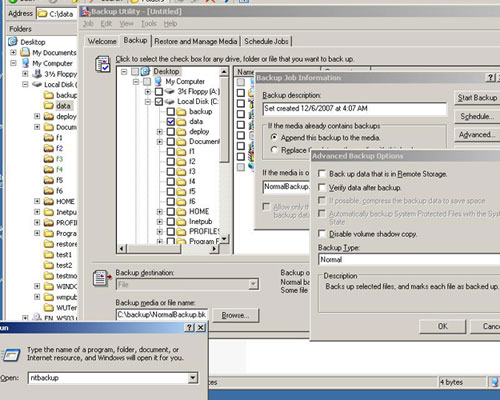Select the f3 folder in Explorer Folders pane
This screenshot has width=500, height=400.
click(x=53, y=159)
